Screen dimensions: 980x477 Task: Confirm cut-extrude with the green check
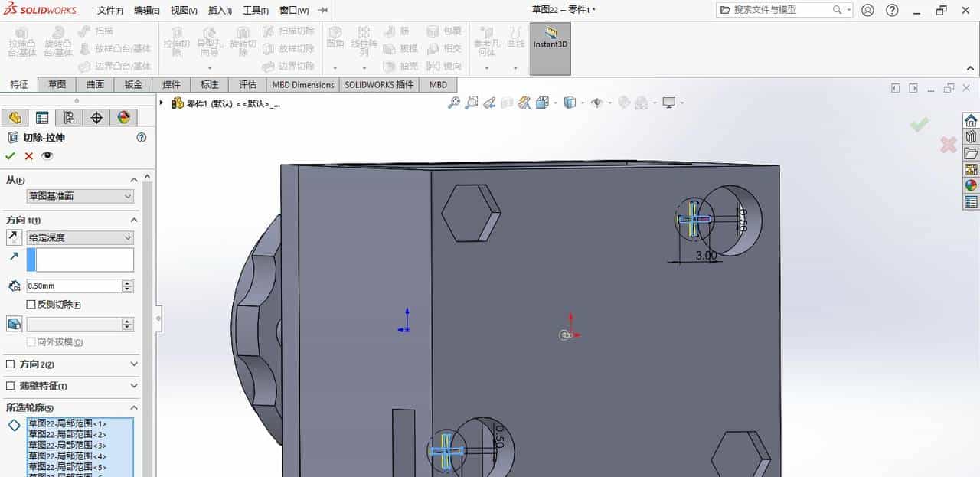click(10, 155)
